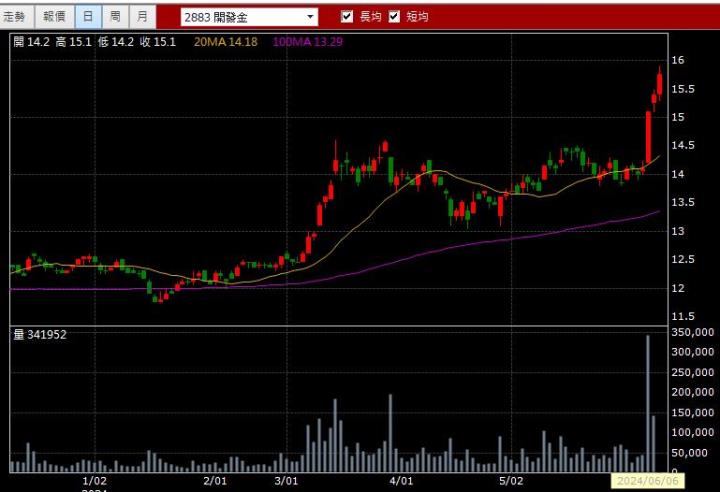Click the 15.5 price axis label

pos(683,89)
